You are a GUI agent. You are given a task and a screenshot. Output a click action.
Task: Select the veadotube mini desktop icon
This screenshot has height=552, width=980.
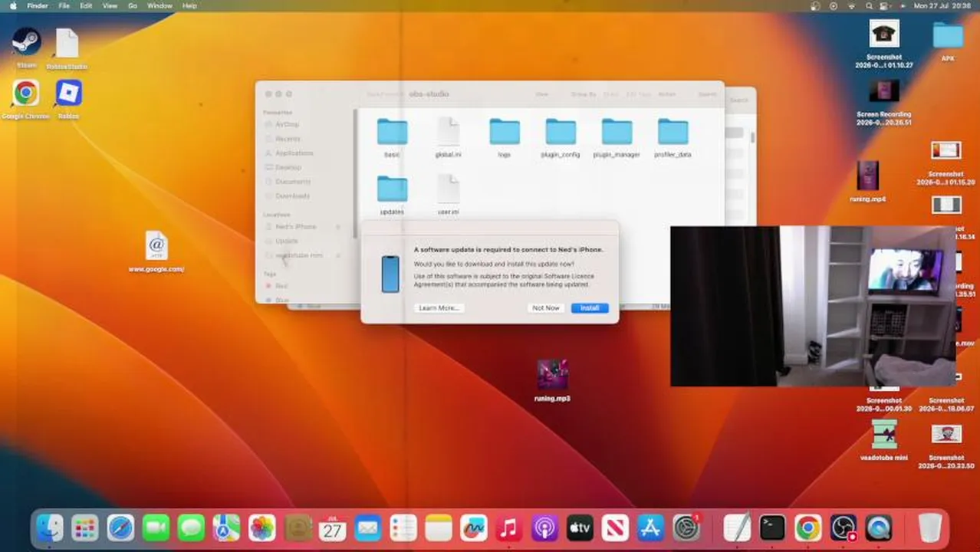tap(884, 435)
